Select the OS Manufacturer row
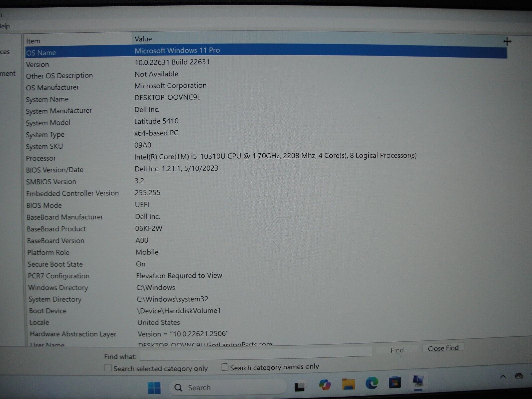 coord(266,86)
